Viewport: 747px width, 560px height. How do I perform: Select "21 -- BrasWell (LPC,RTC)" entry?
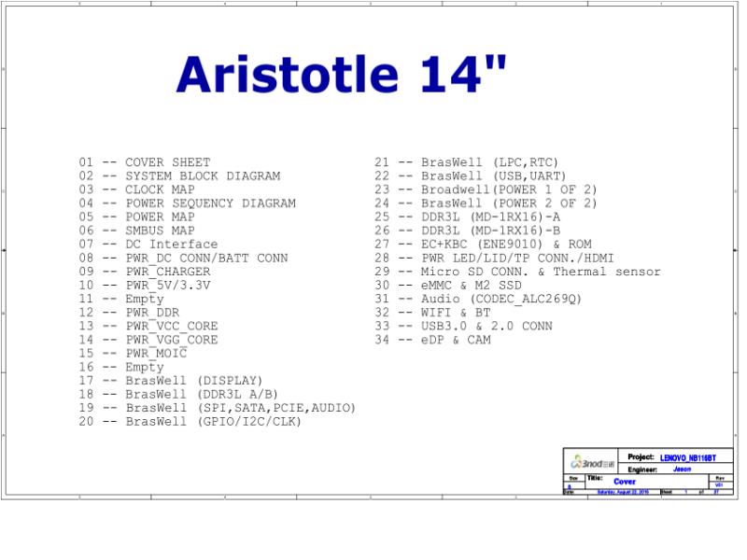click(466, 162)
